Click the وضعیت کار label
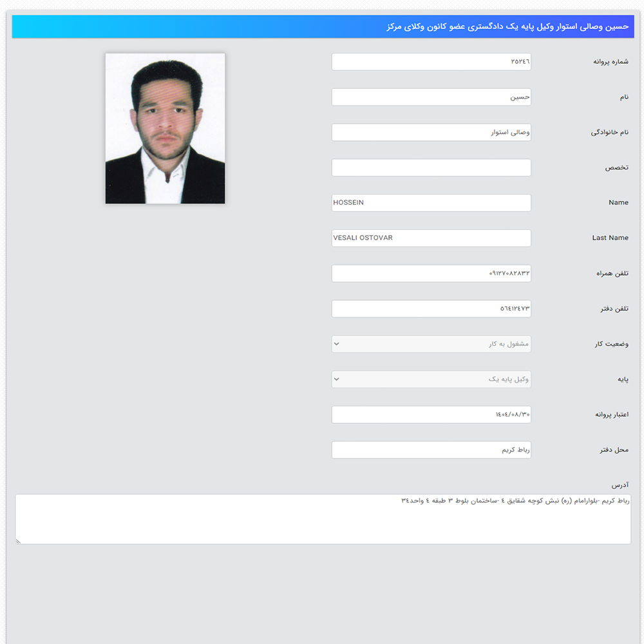Image resolution: width=644 pixels, height=644 pixels. [612, 344]
